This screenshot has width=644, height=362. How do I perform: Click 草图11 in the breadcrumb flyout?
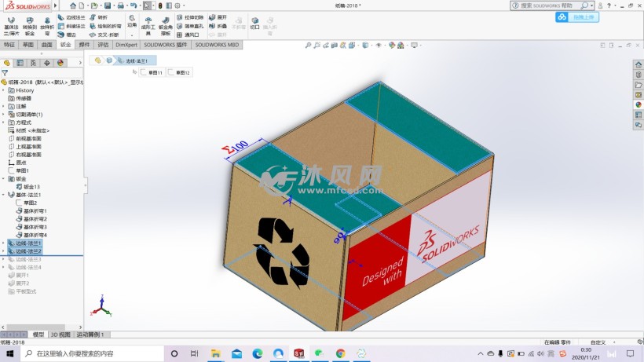pos(152,73)
